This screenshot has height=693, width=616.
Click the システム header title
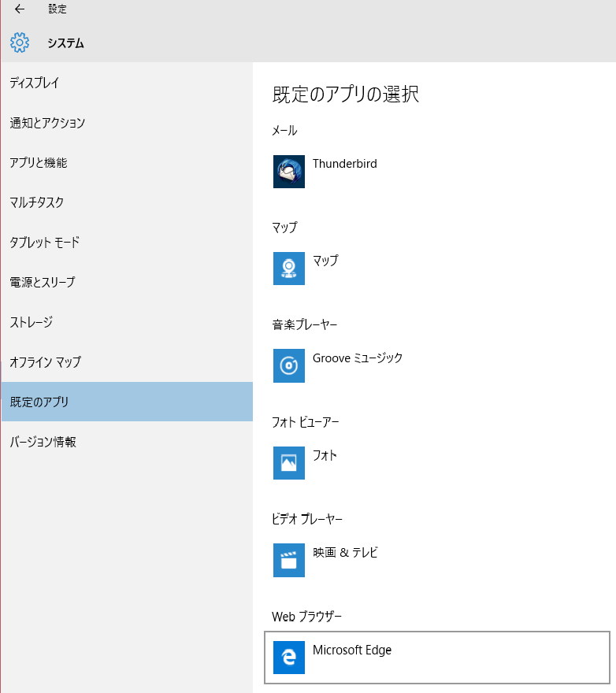click(65, 43)
